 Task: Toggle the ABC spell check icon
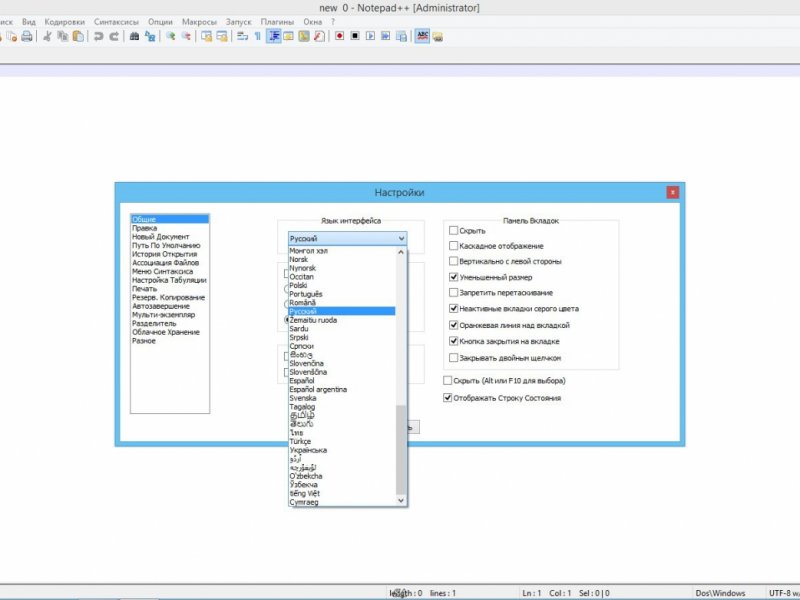pos(422,36)
